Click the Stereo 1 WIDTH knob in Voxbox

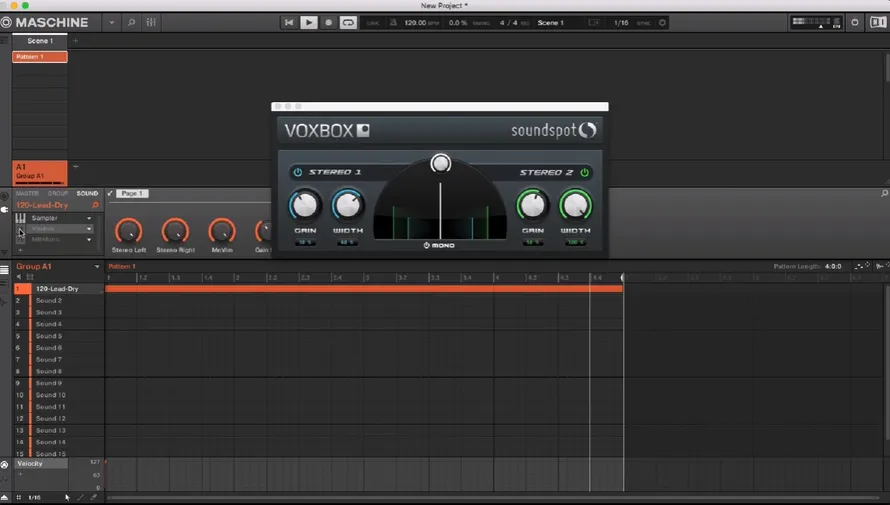pyautogui.click(x=348, y=205)
